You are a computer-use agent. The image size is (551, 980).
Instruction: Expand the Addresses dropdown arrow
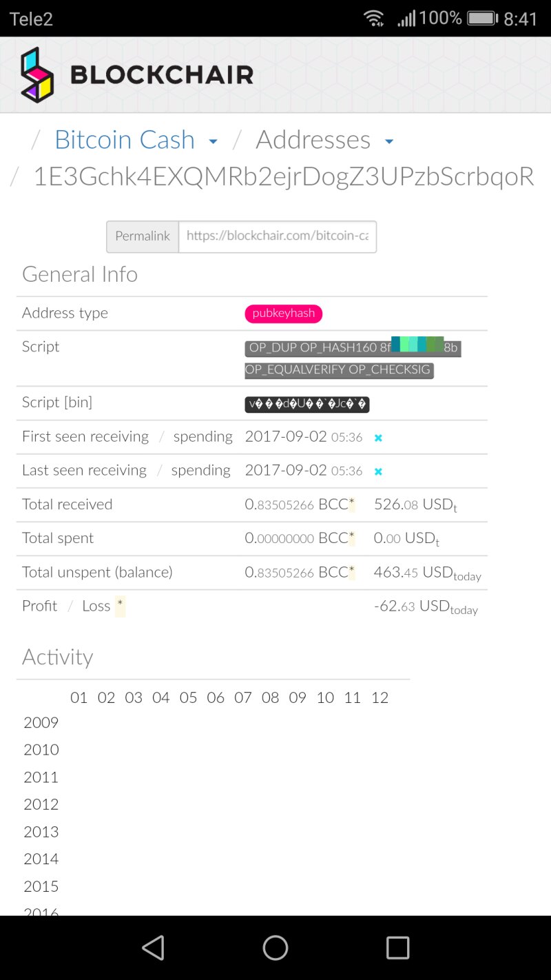tap(389, 141)
